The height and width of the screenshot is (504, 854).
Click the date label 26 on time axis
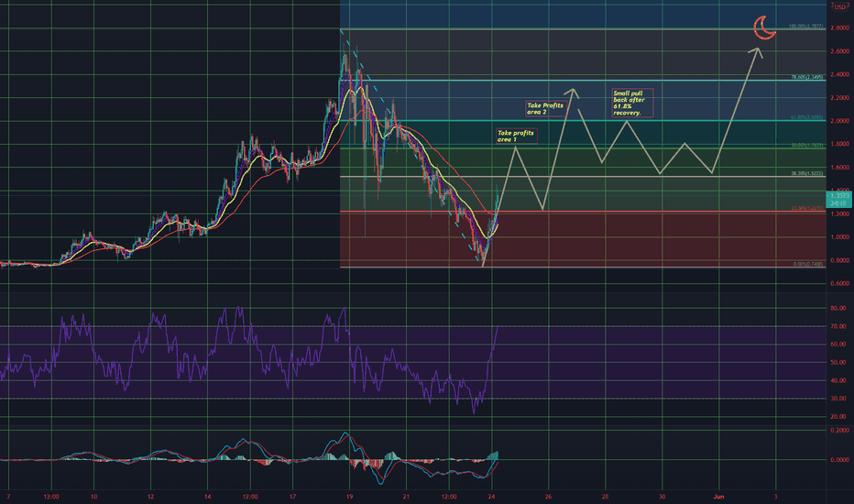(548, 497)
